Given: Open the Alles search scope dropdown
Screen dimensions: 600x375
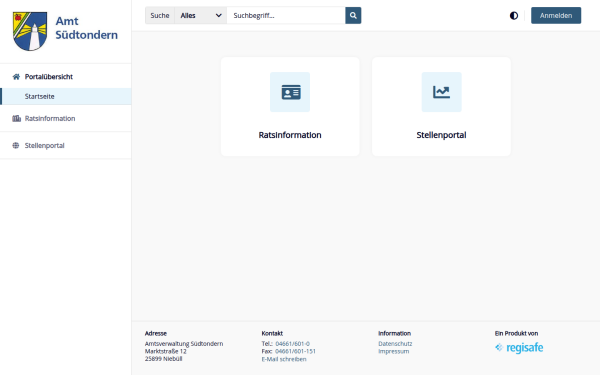Looking at the screenshot, I should (x=201, y=15).
